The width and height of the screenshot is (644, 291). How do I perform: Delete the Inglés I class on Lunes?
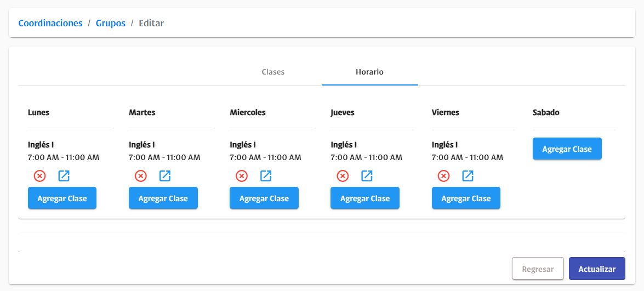pyautogui.click(x=40, y=176)
